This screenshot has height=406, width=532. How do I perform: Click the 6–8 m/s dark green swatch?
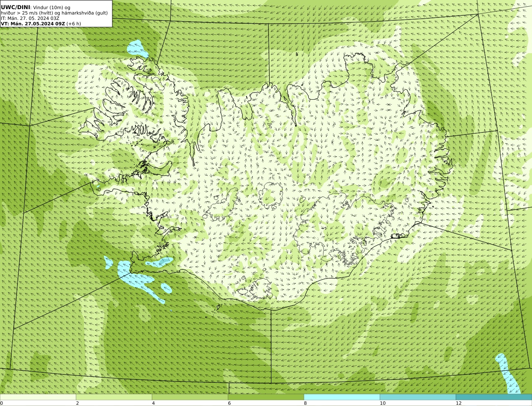point(266,397)
